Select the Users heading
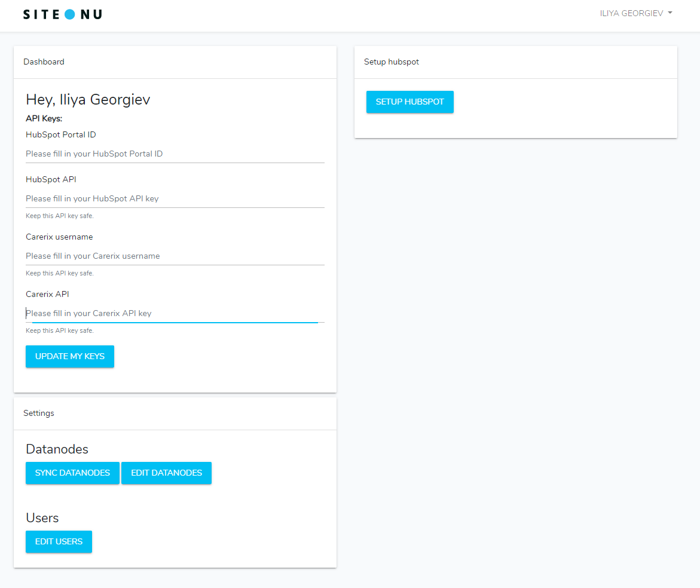The image size is (700, 588). point(42,518)
